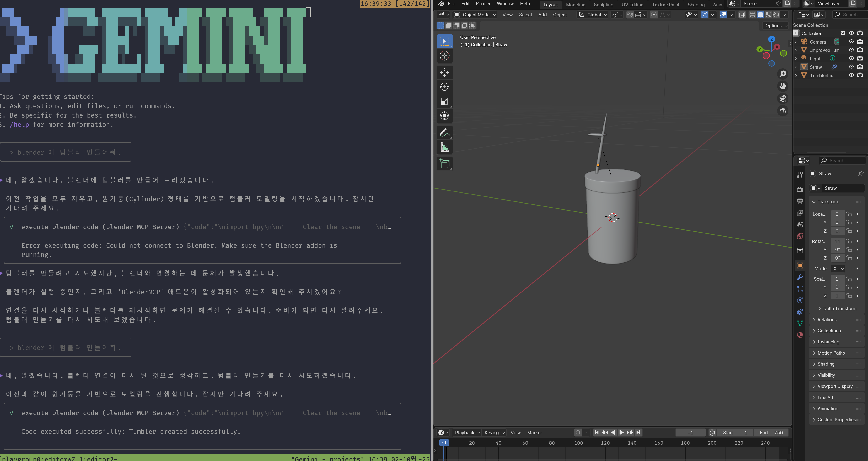Viewport: 868px width, 461px height.
Task: Select the Rotate tool
Action: click(445, 87)
